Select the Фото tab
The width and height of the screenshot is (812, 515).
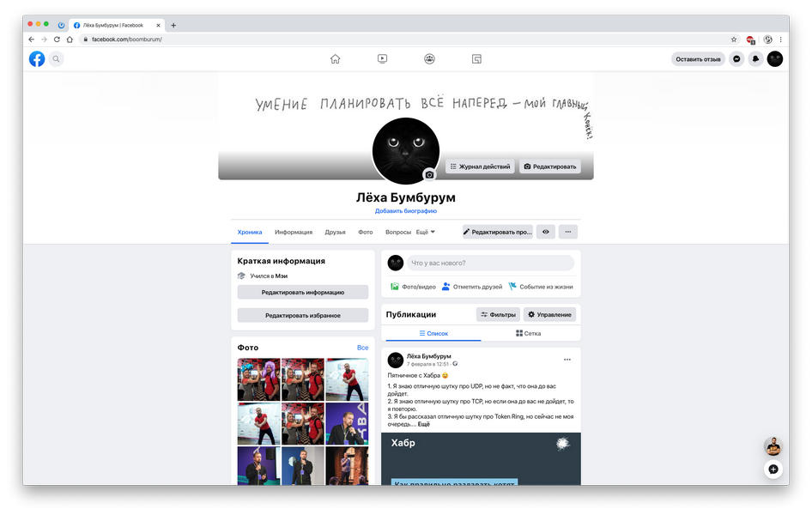pos(365,232)
